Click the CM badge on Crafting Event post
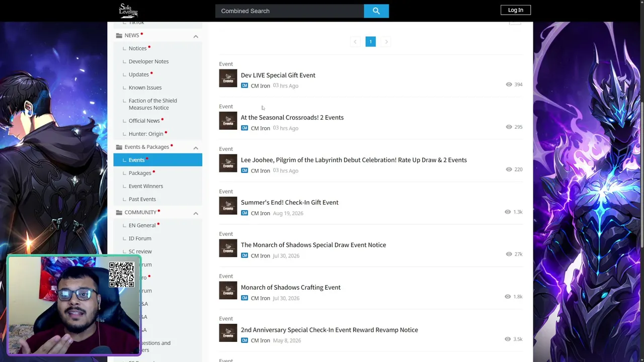Screen dimensions: 644x362 coord(245,298)
